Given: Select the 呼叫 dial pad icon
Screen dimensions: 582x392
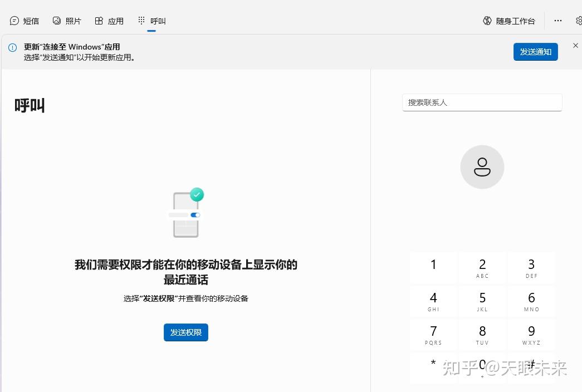Looking at the screenshot, I should click(x=141, y=20).
